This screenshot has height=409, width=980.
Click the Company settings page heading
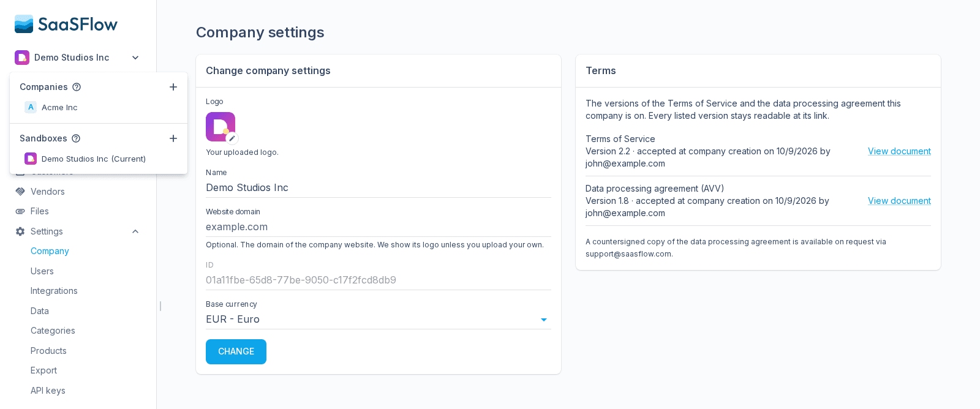[x=260, y=32]
